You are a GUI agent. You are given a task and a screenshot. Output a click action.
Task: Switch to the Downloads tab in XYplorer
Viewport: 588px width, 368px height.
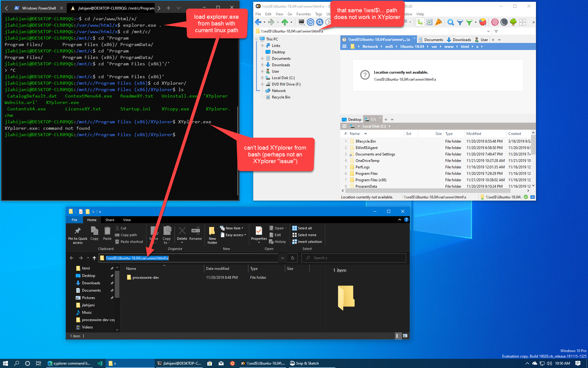click(x=459, y=40)
